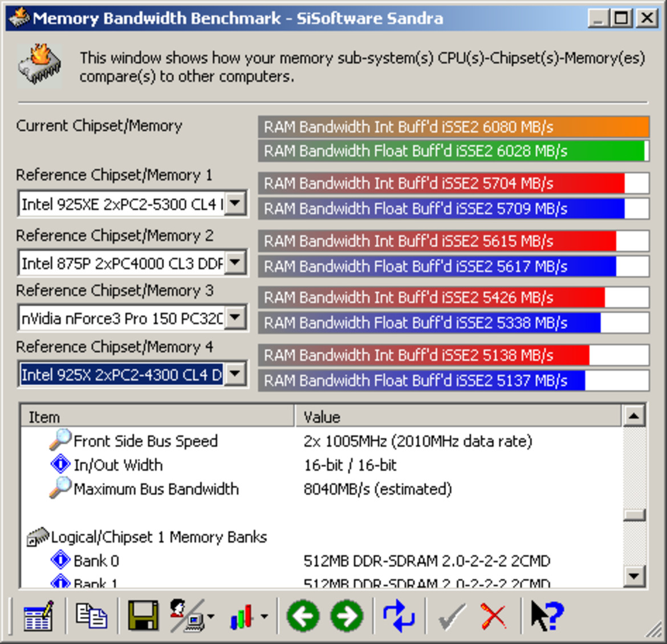Click the value 2x 1005MHz (2010MHz data rate)
The image size is (667, 644).
418,441
